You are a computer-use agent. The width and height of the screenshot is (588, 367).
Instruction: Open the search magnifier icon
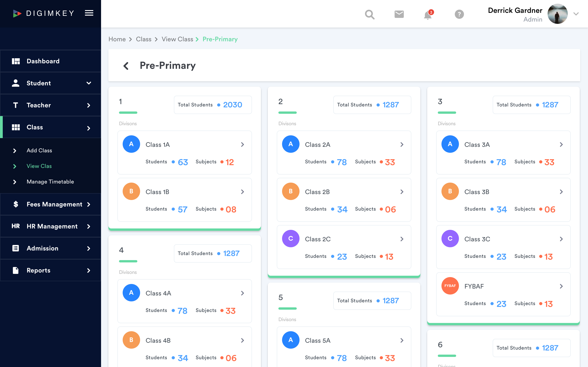click(370, 14)
